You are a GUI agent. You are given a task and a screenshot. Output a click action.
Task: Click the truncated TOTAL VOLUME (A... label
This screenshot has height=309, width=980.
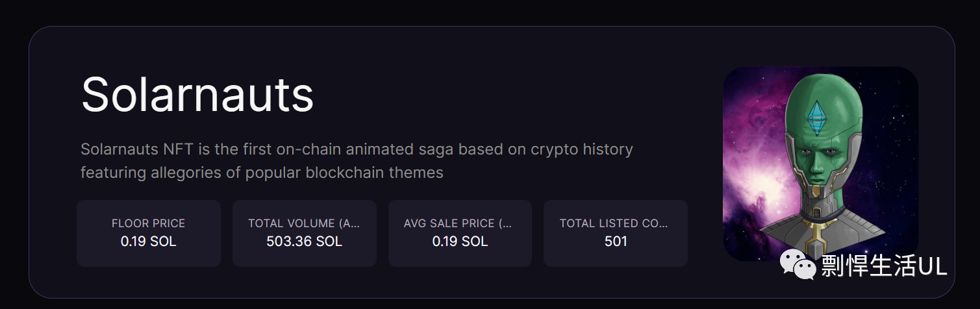coord(304,223)
